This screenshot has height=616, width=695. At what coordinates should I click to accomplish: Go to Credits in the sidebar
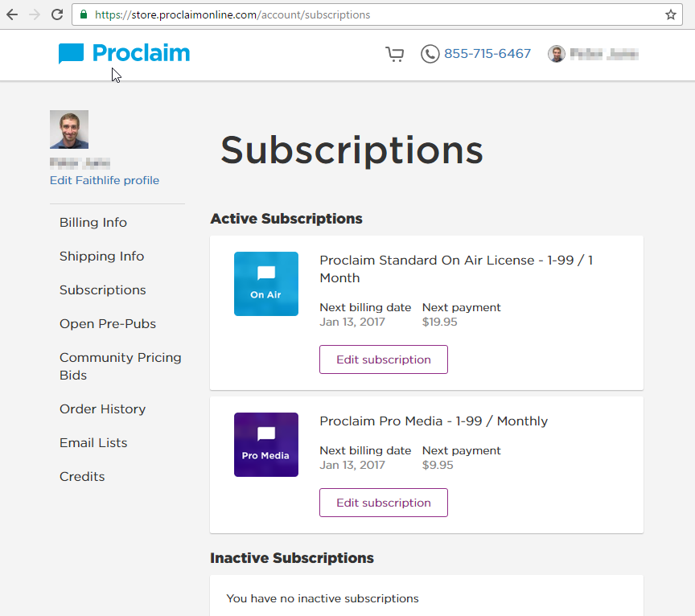coord(82,476)
